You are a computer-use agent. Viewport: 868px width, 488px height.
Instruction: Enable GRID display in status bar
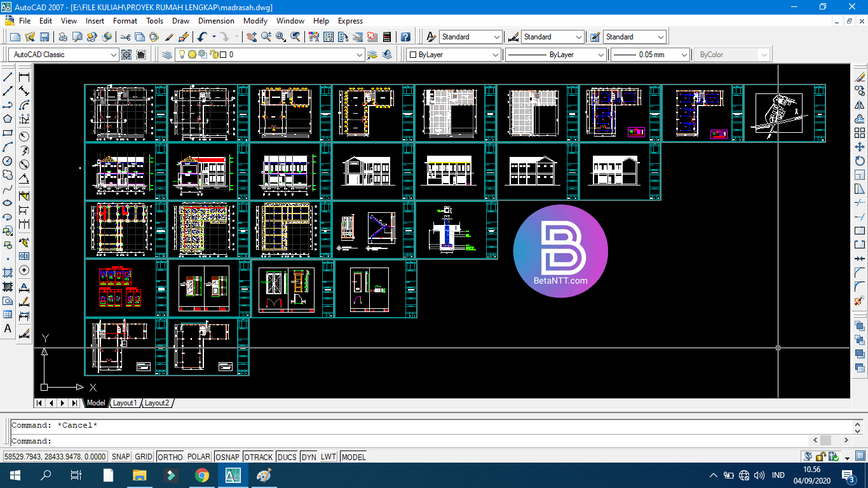click(x=144, y=457)
